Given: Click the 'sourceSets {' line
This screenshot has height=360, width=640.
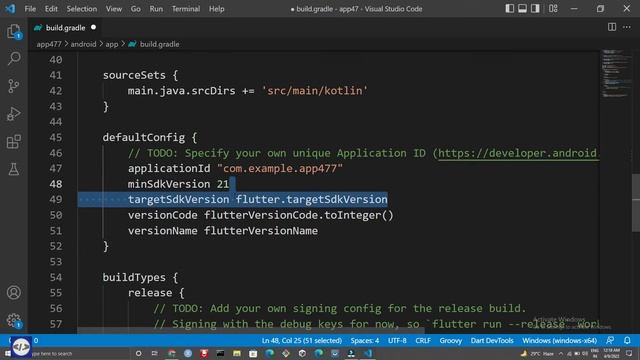Looking at the screenshot, I should pyautogui.click(x=140, y=76).
